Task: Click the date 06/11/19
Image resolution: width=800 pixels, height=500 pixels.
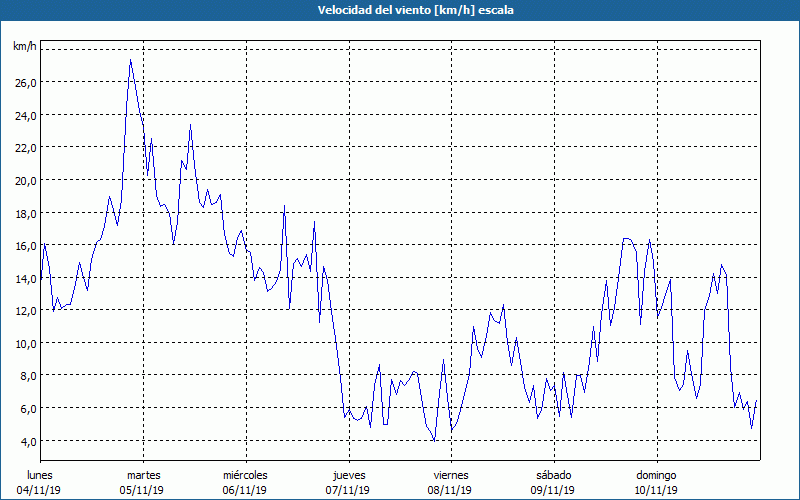Action: (x=244, y=490)
